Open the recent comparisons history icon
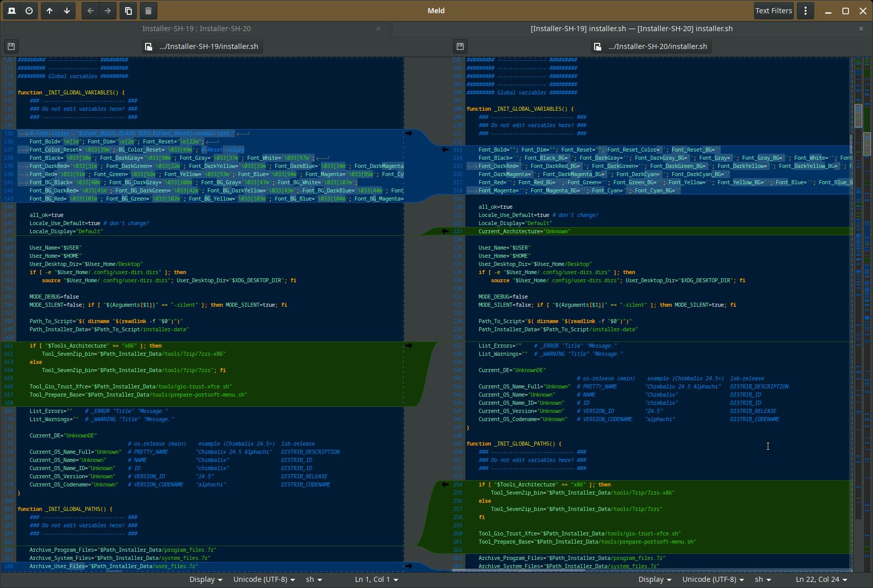 pos(29,11)
